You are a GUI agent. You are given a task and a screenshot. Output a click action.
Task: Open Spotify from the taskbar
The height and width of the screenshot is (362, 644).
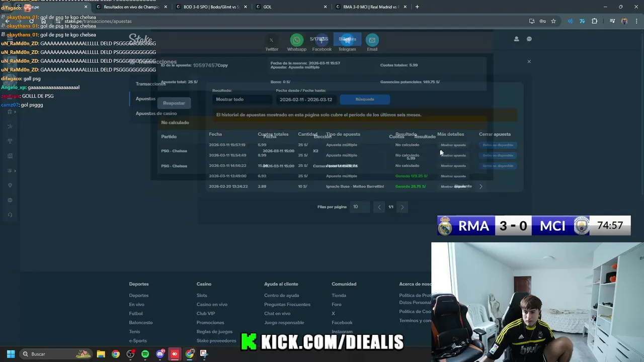145,354
